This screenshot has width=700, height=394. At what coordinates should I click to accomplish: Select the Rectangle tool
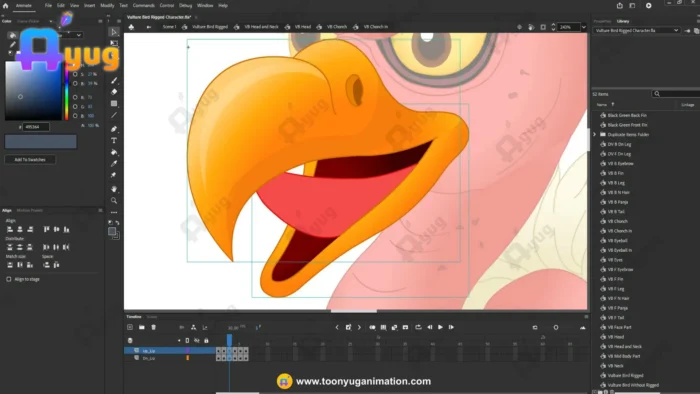pyautogui.click(x=114, y=104)
